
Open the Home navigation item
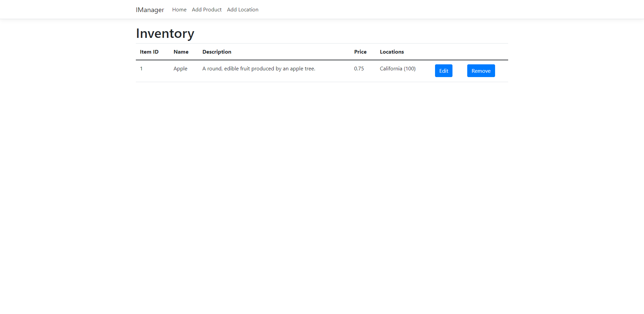pyautogui.click(x=179, y=9)
